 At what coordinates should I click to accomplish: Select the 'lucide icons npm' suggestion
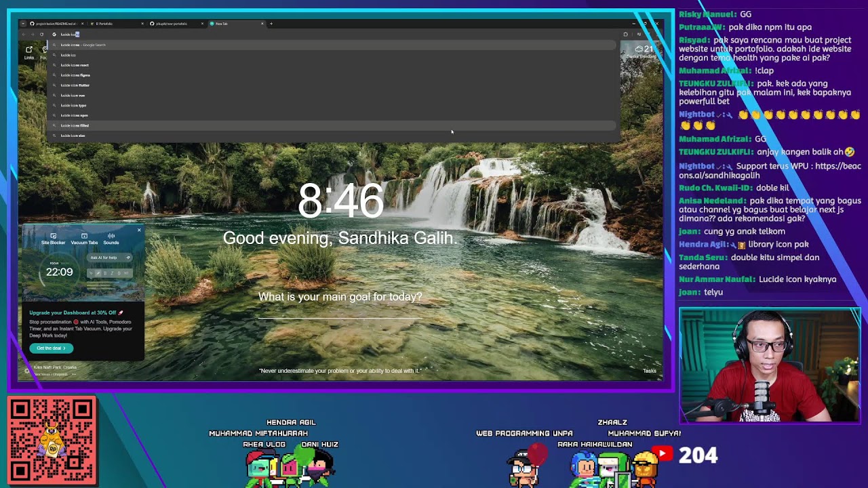point(332,115)
